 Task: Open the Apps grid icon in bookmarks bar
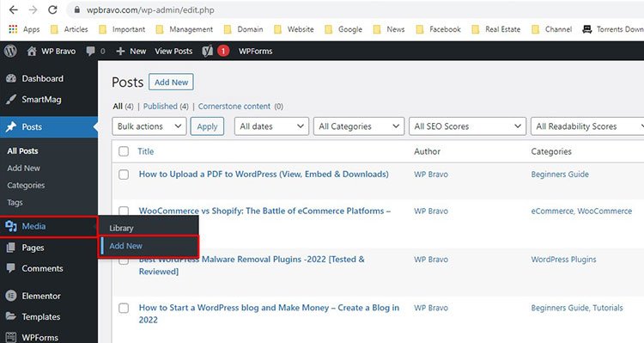pos(13,29)
